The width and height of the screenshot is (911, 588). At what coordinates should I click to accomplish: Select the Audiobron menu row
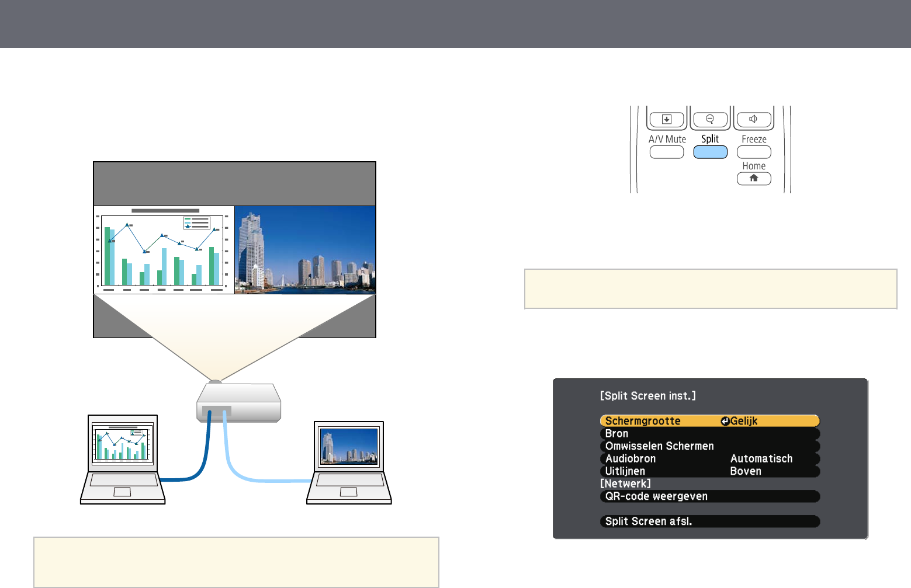(710, 459)
